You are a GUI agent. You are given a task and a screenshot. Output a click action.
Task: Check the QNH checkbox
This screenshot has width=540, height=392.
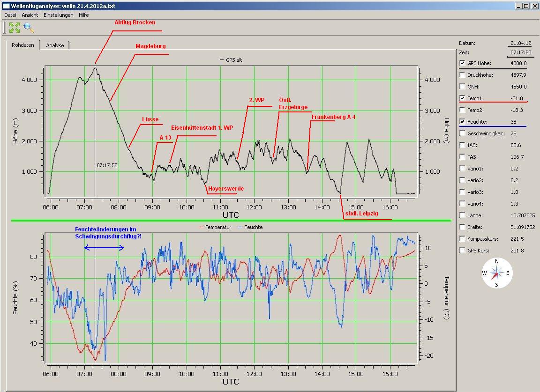(x=463, y=87)
